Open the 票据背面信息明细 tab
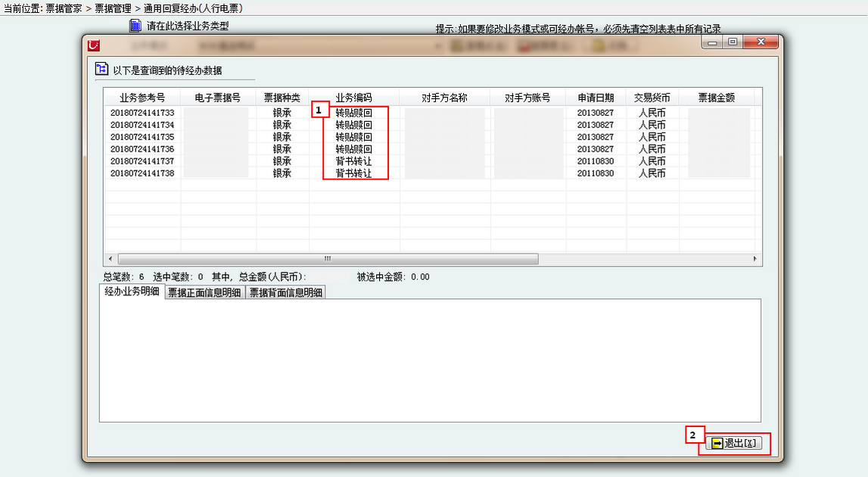Viewport: 868px width, 477px height. 286,293
